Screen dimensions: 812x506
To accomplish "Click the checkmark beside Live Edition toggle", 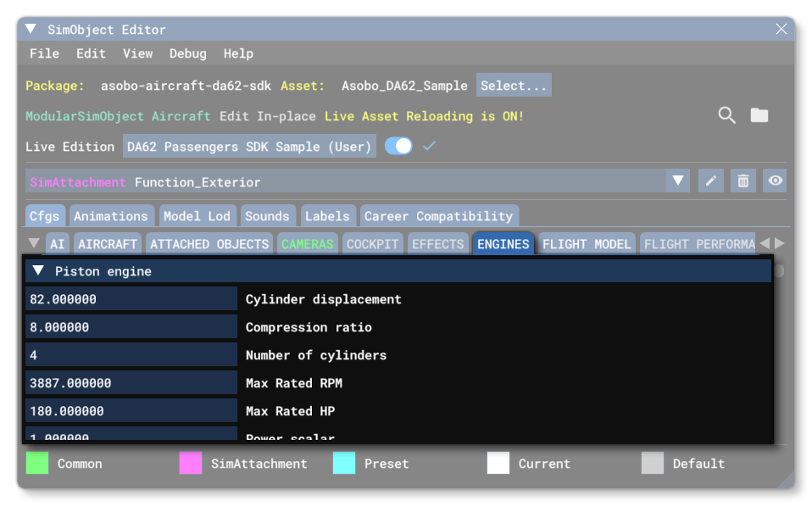I will tap(429, 147).
